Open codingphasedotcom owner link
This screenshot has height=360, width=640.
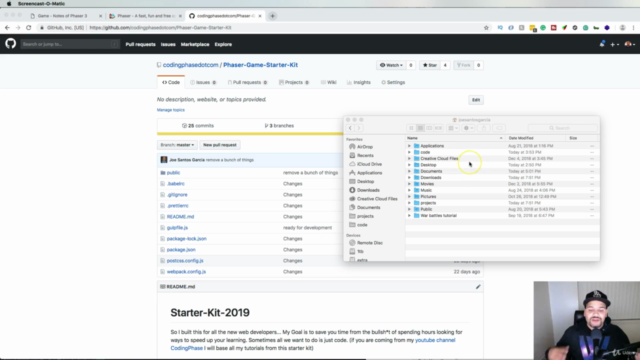click(191, 65)
